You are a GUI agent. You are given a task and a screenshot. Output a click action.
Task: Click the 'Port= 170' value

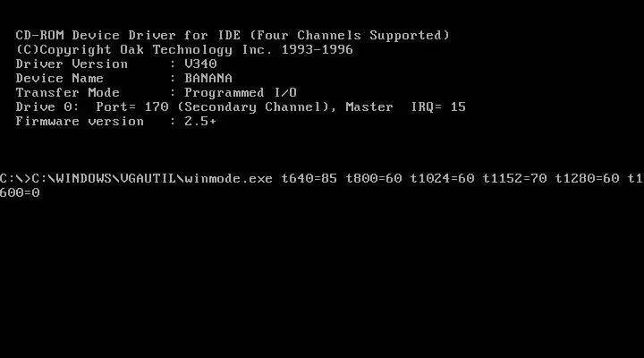pyautogui.click(x=131, y=107)
